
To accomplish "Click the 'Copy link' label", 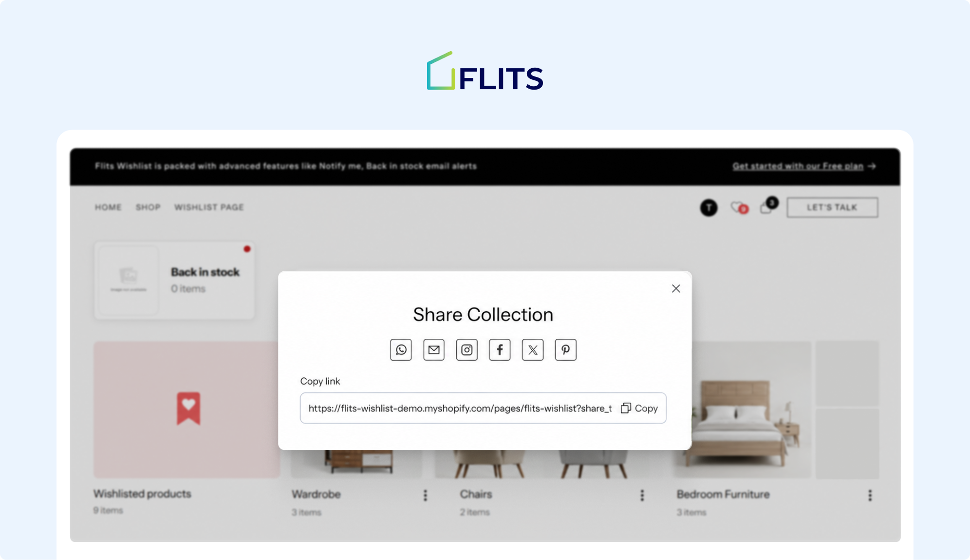I will point(320,381).
